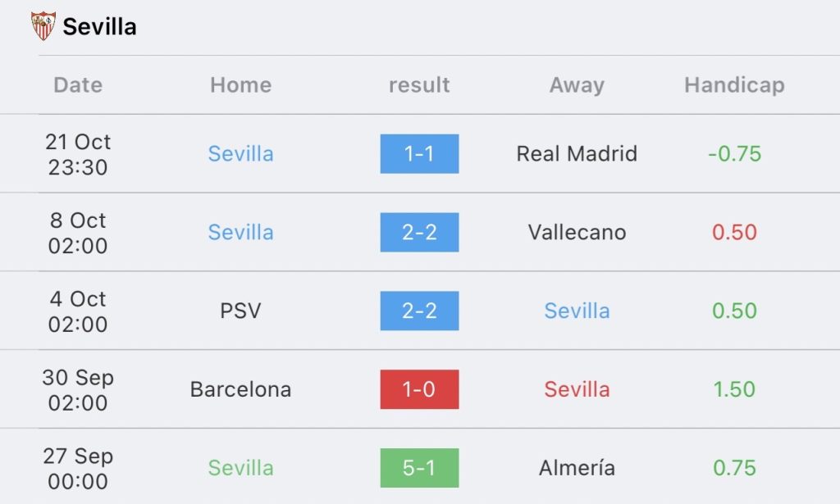The width and height of the screenshot is (840, 504).
Task: Click the 21 Oct 23:30 match date
Action: 78,155
